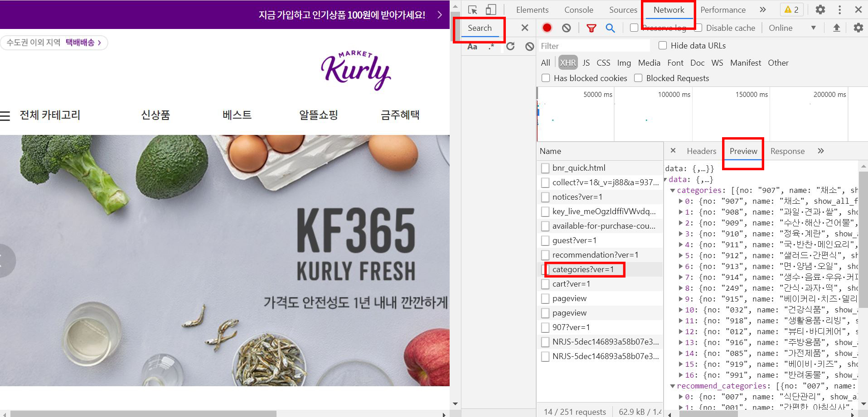
Task: Select checkbox beside bnr_quick.html request
Action: 545,168
